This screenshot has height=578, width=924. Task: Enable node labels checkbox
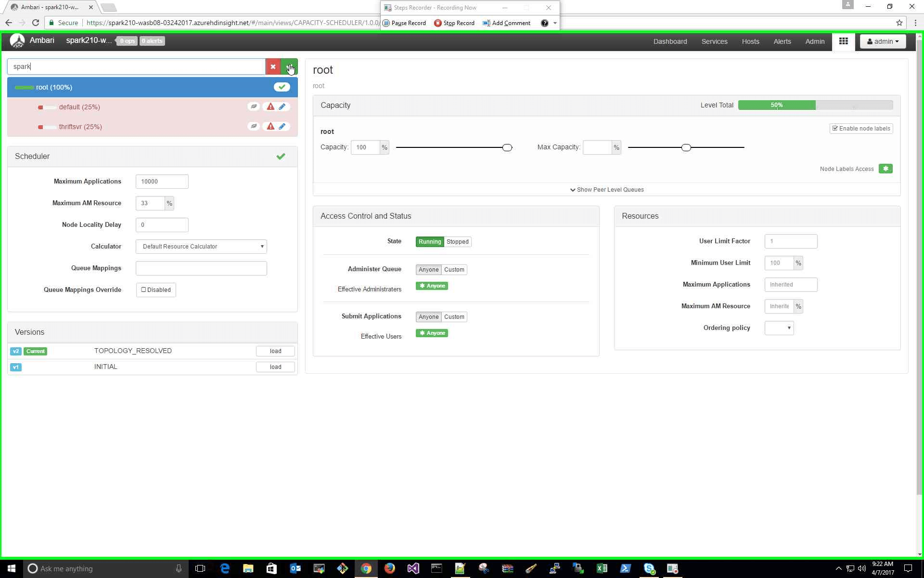pos(835,128)
